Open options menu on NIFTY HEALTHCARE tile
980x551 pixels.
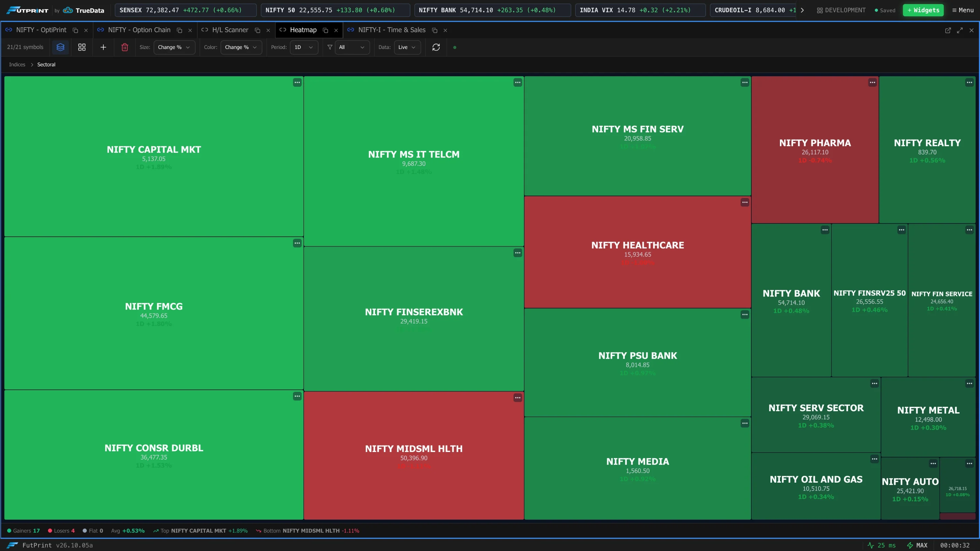click(745, 203)
